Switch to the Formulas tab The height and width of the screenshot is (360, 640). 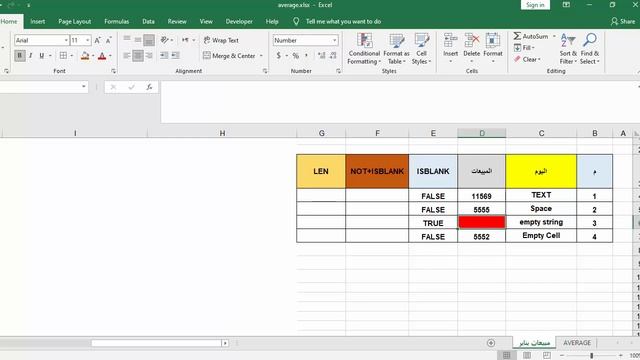(116, 22)
